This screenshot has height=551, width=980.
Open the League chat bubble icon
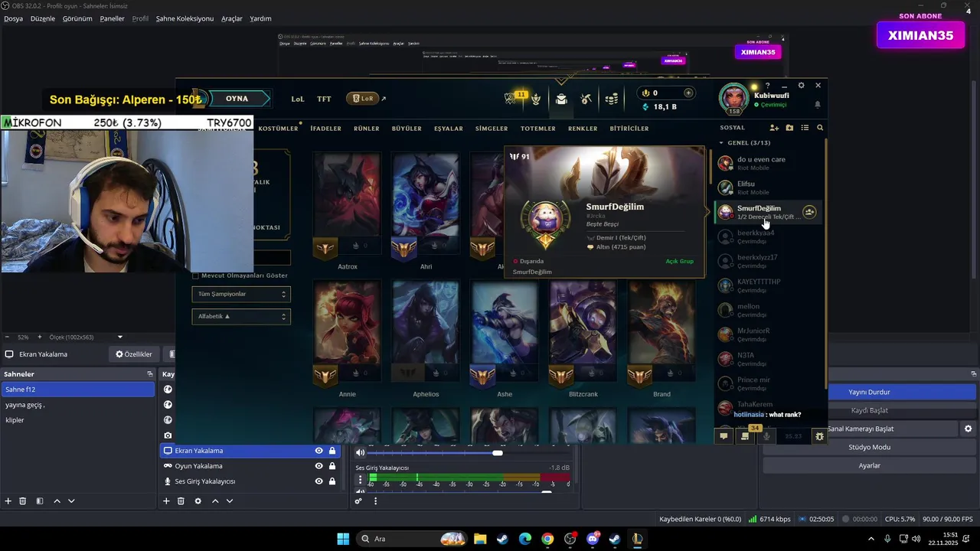724,436
